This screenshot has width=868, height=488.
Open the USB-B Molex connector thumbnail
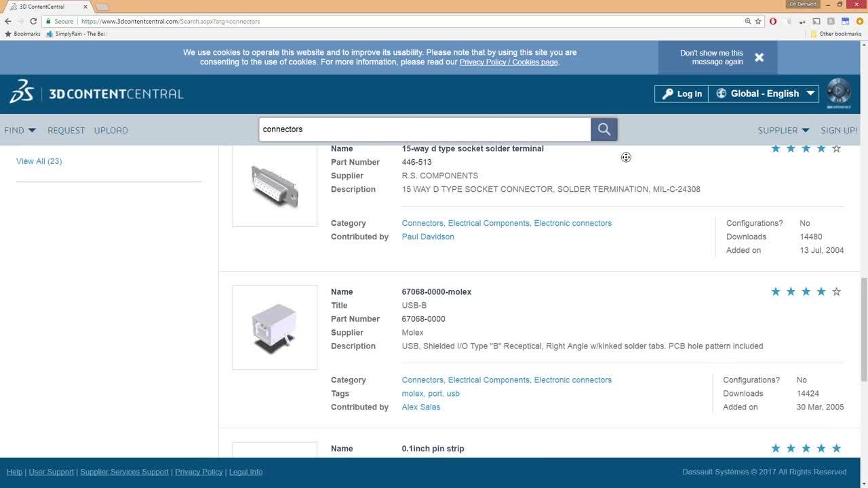point(275,327)
